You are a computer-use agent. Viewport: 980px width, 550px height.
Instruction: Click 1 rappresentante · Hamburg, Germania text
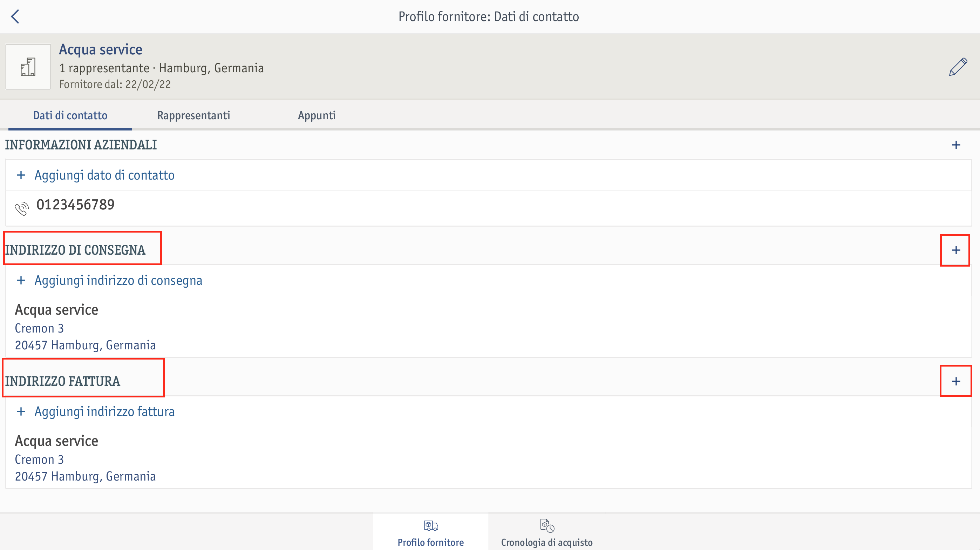tap(161, 68)
